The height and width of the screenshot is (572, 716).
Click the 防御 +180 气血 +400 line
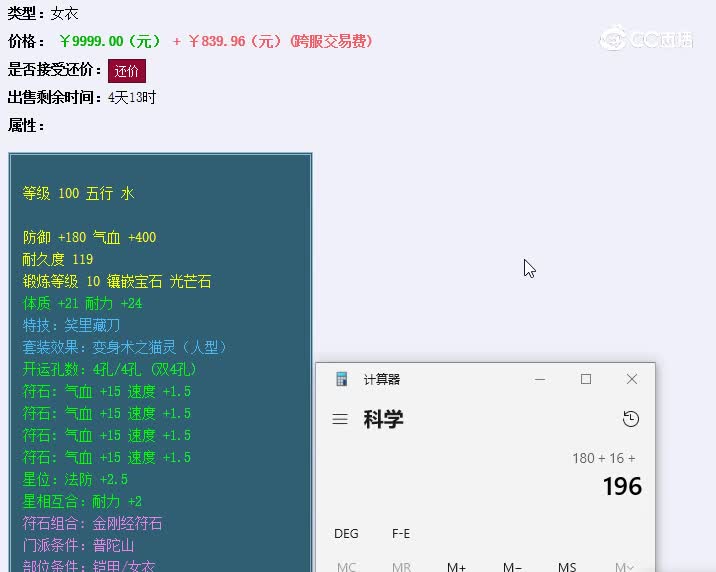coord(90,237)
